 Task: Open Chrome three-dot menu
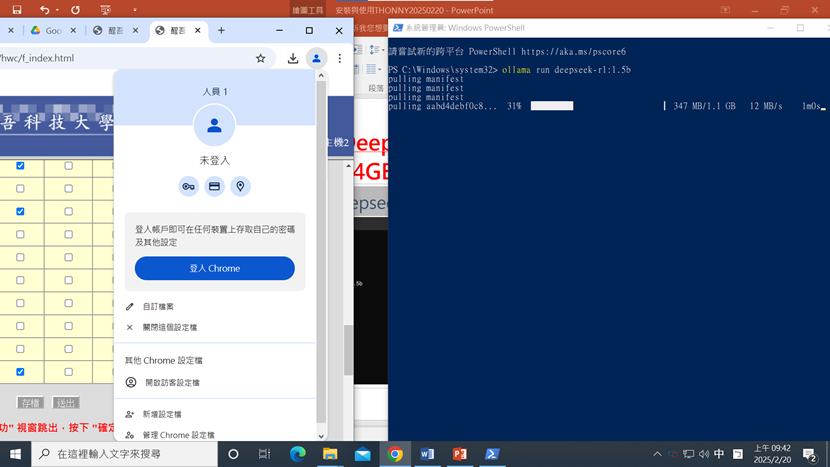(x=340, y=59)
